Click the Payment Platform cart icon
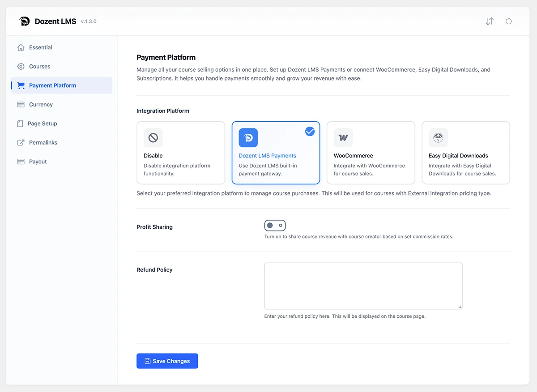 point(21,85)
